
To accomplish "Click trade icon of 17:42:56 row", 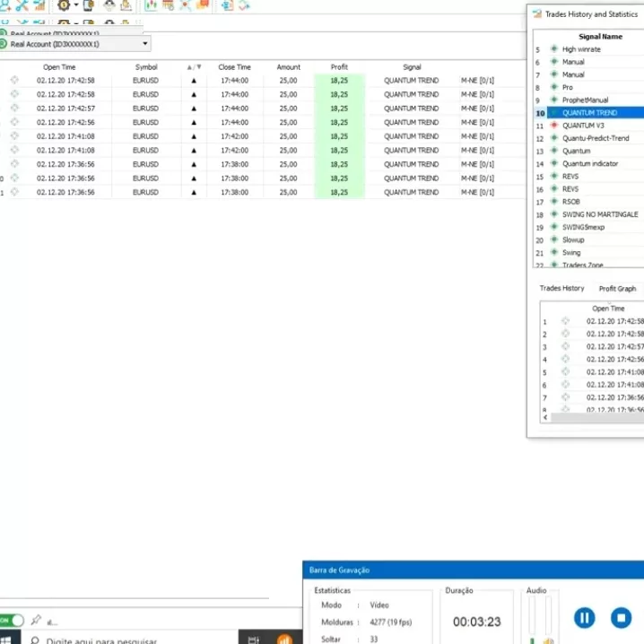I will [x=14, y=122].
